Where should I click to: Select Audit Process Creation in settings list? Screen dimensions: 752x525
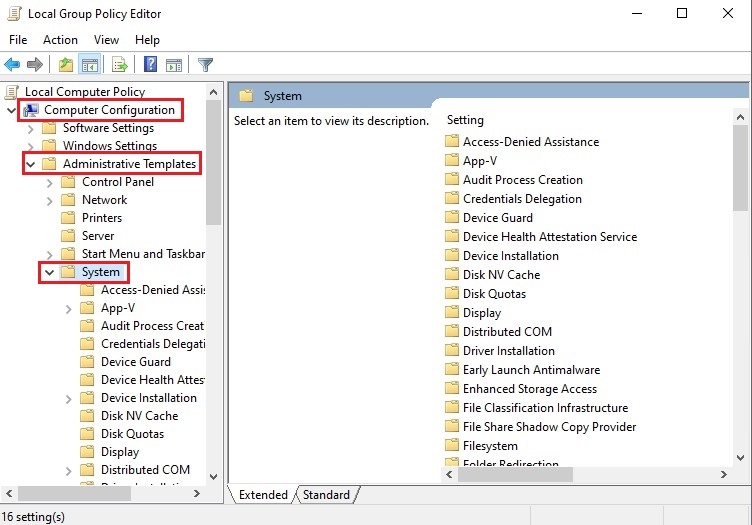523,180
